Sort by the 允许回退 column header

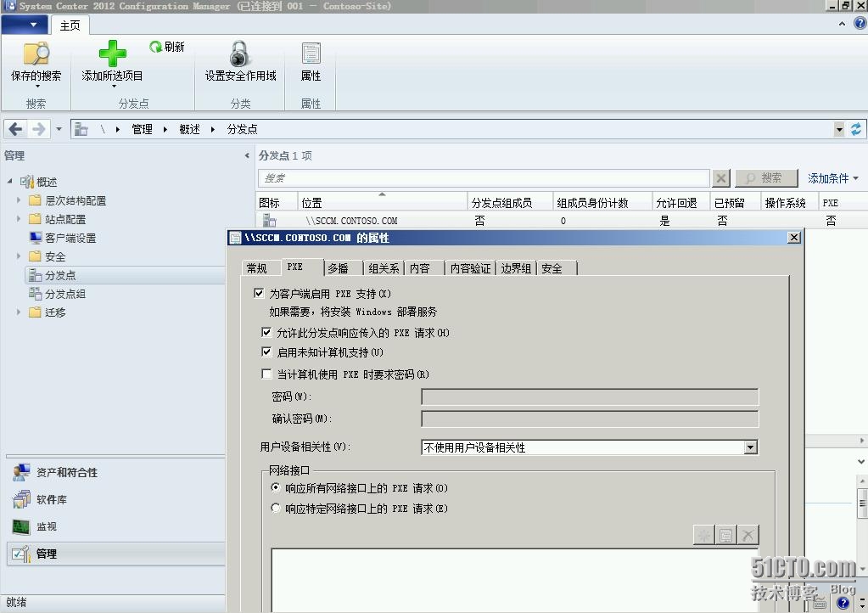pos(680,203)
